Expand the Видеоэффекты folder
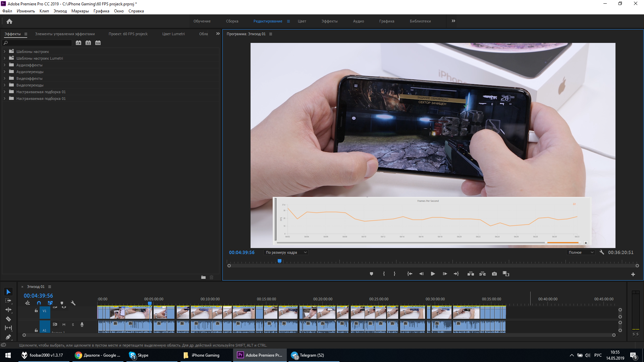 [4, 78]
